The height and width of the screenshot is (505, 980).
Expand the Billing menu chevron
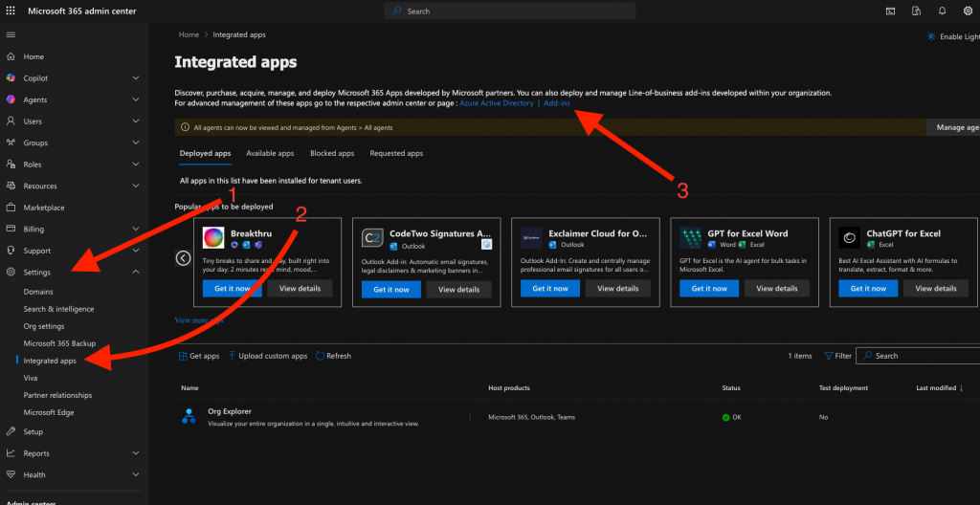136,229
